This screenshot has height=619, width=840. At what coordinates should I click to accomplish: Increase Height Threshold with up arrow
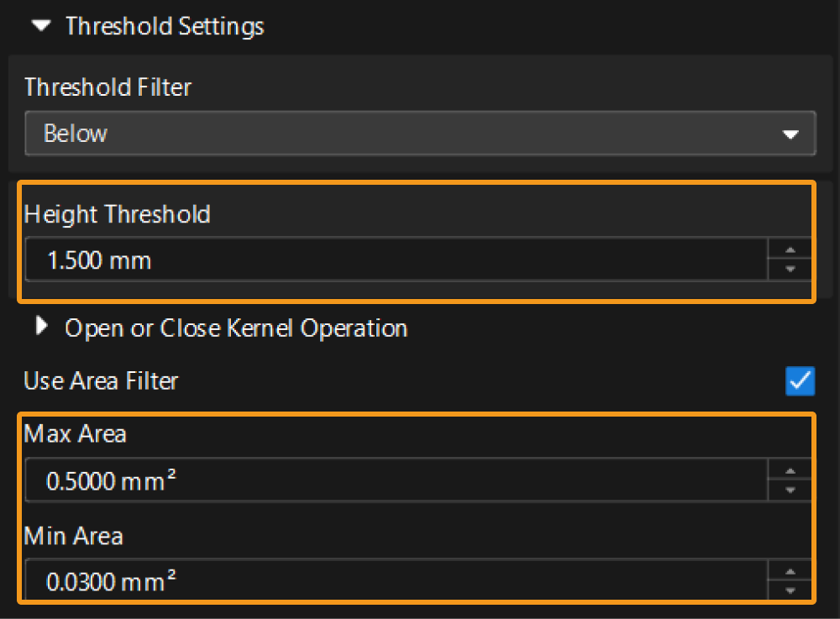point(790,250)
